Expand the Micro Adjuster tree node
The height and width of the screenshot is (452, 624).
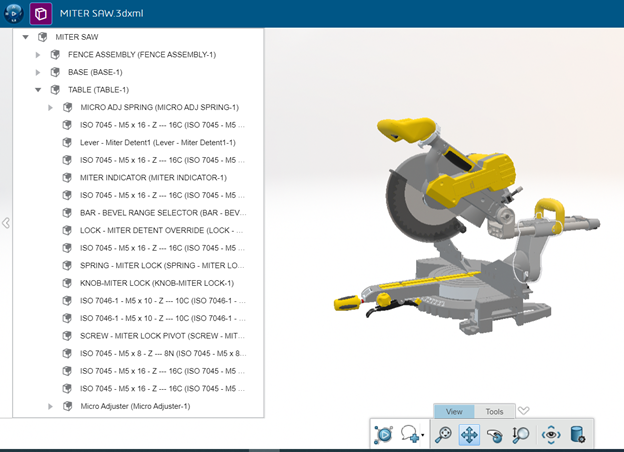pos(51,406)
